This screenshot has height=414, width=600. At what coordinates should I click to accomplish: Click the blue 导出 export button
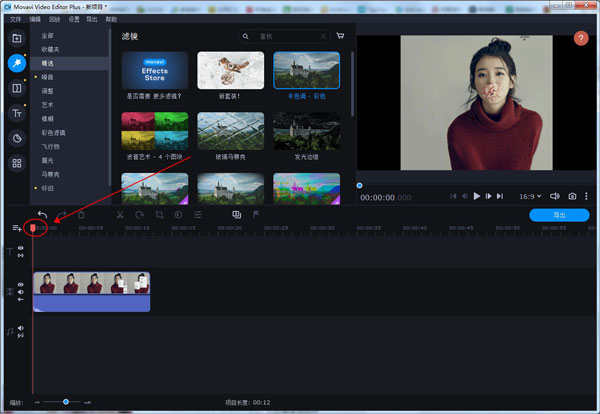560,215
